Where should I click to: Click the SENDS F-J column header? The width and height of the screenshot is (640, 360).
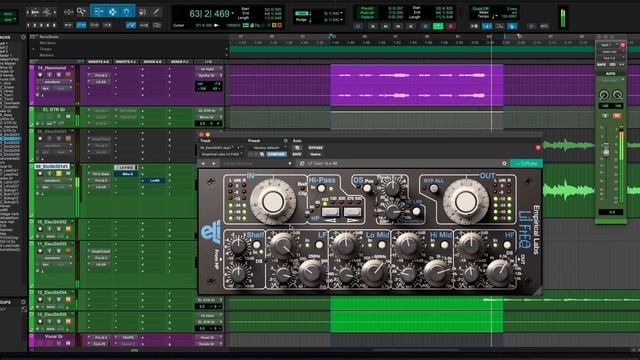click(x=179, y=62)
